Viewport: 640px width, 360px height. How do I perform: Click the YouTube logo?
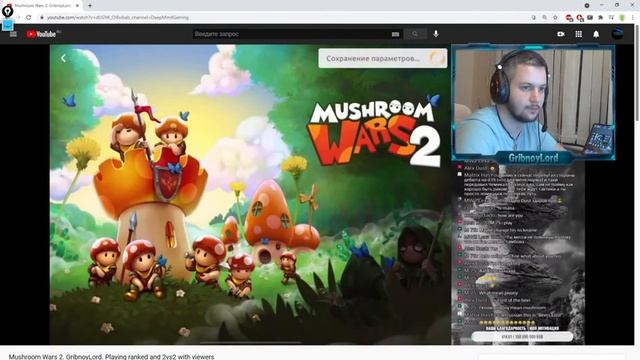point(41,34)
